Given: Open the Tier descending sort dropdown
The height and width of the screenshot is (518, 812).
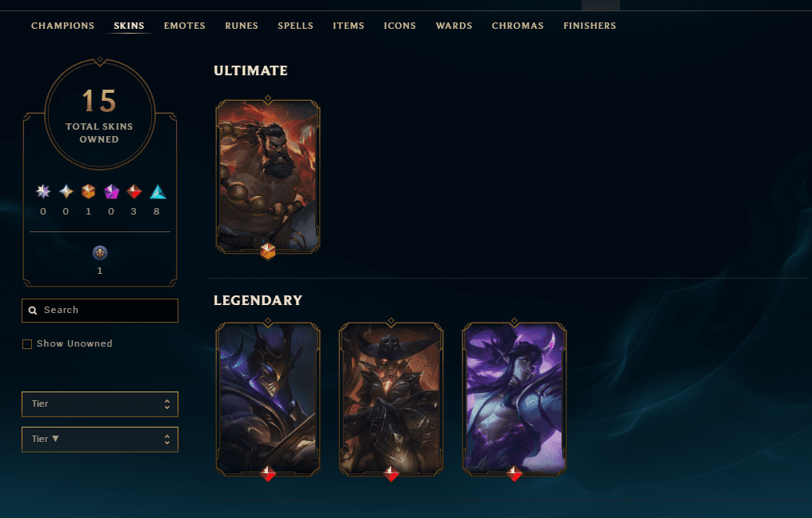Looking at the screenshot, I should pyautogui.click(x=100, y=440).
